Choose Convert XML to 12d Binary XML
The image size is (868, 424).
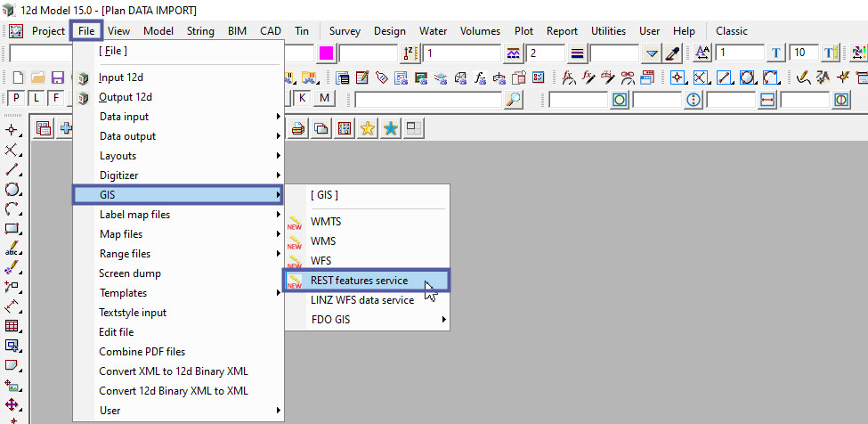(x=178, y=371)
